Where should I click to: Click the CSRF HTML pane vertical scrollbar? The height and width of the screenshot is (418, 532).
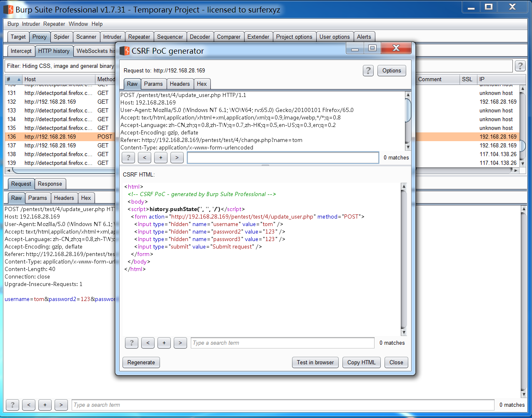[403, 259]
